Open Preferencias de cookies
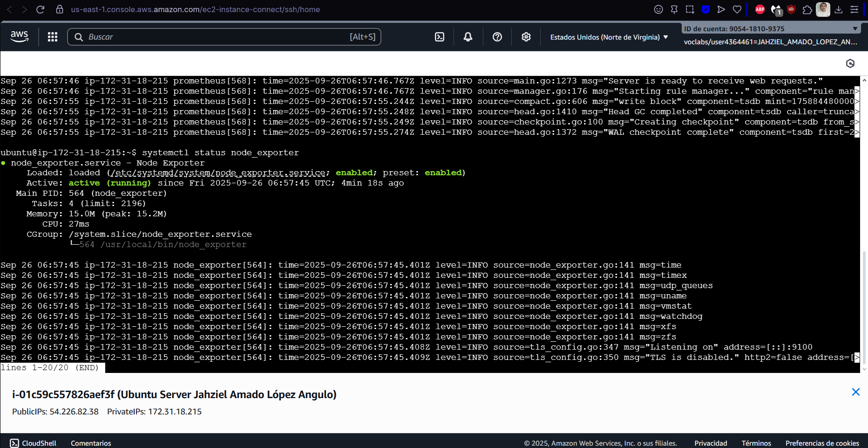This screenshot has height=448, width=868. pyautogui.click(x=822, y=443)
